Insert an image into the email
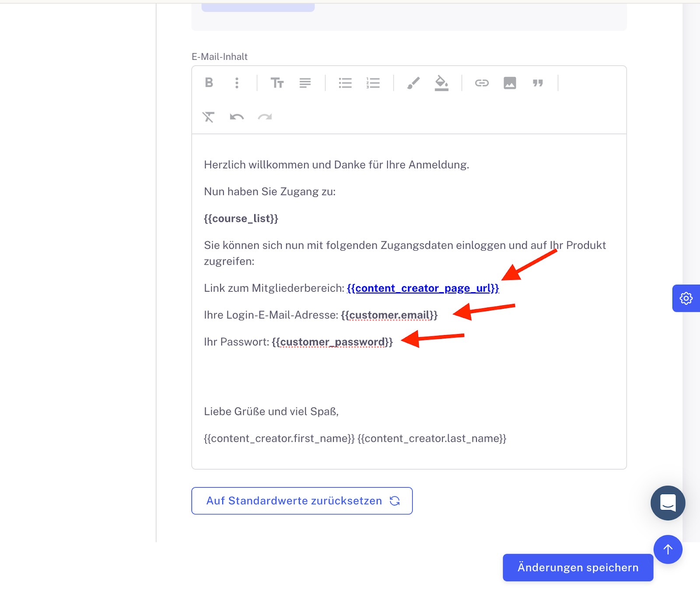 point(510,83)
